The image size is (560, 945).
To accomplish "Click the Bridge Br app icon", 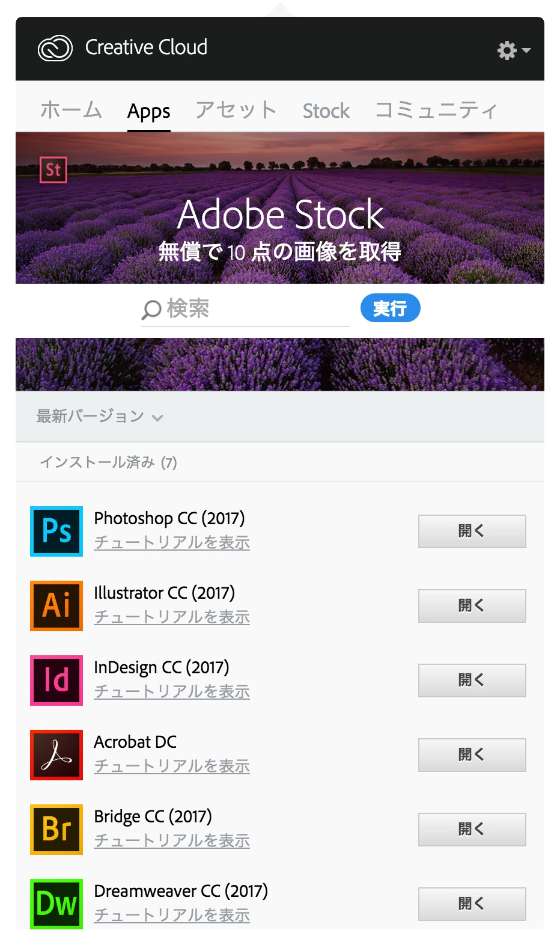I will click(56, 830).
